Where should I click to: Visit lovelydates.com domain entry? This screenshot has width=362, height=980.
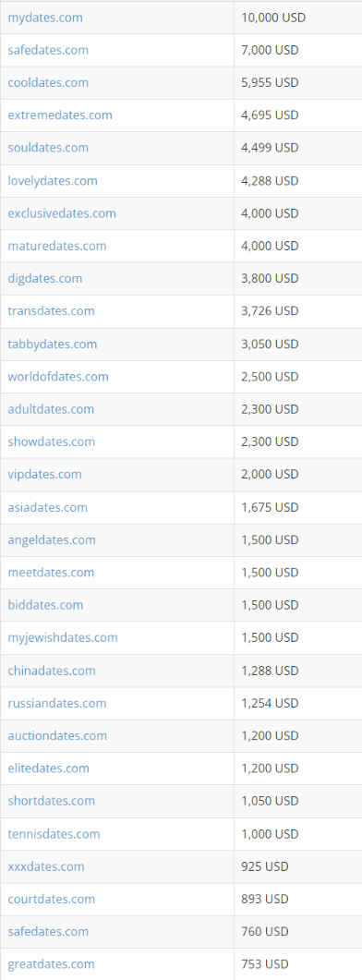pos(53,181)
